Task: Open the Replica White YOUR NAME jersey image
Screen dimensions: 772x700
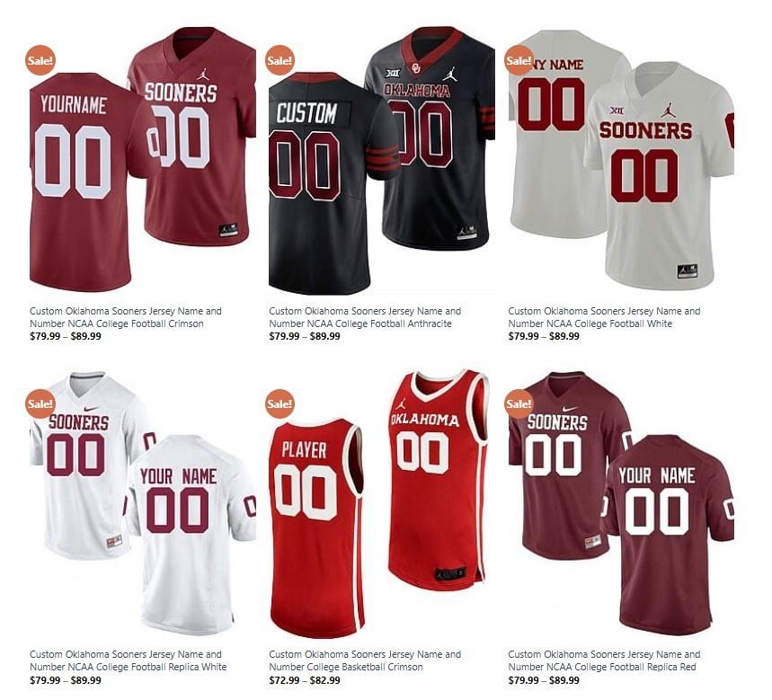Action: [x=143, y=503]
